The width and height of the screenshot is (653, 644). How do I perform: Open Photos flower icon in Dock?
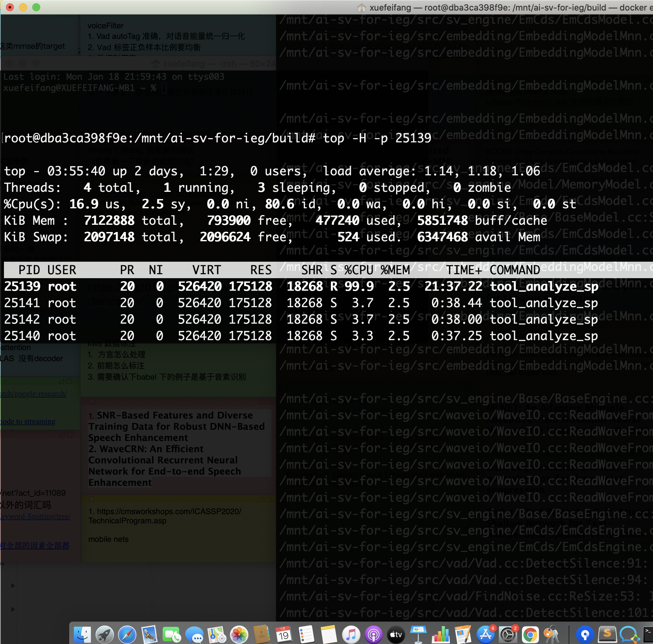[239, 634]
